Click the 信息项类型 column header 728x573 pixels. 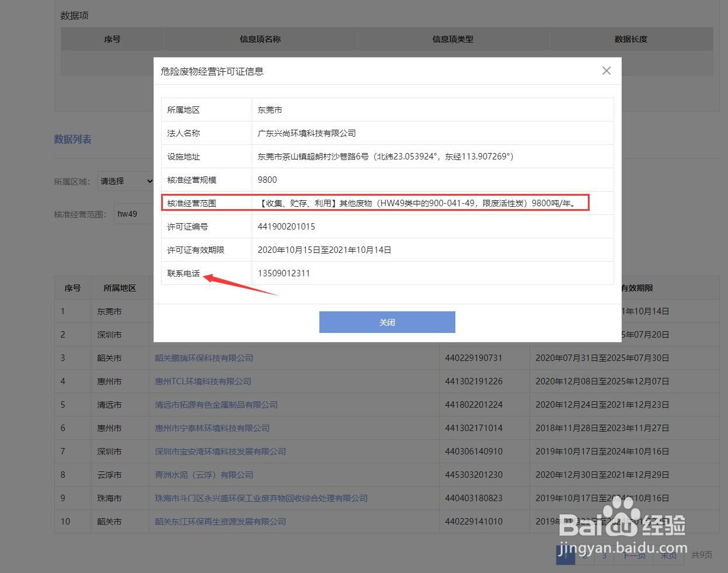point(452,39)
